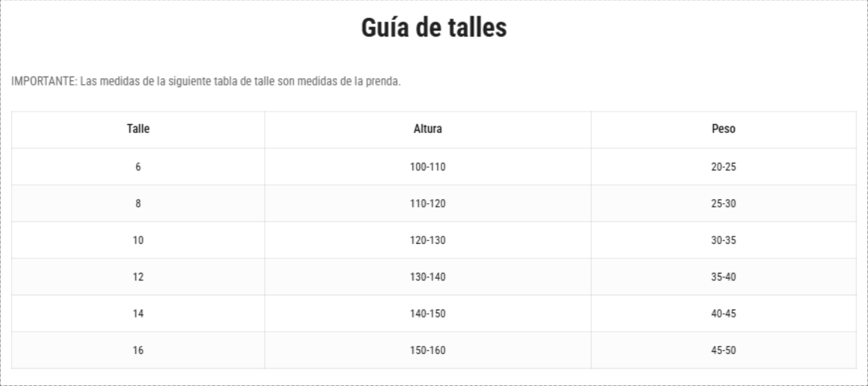The width and height of the screenshot is (868, 386).
Task: Click the size 10 cell
Action: pos(138,240)
